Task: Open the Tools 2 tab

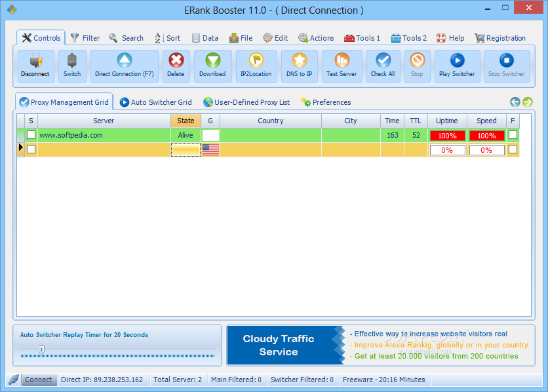Action: click(408, 38)
